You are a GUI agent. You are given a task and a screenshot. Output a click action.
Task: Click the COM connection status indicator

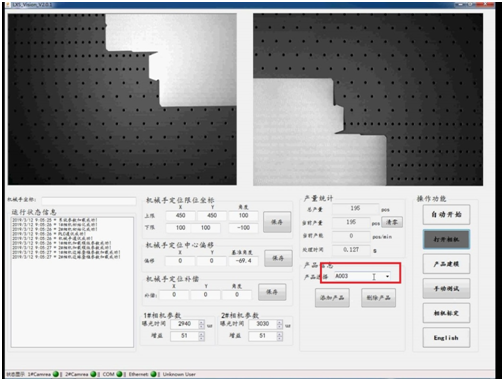(119, 374)
